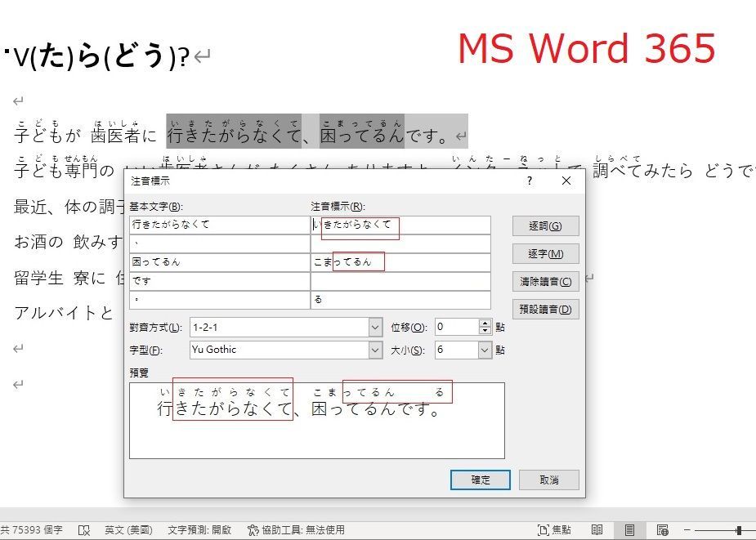Viewport: 756px width, 540px height.
Task: Click the 清除讀音(C) button
Action: (x=545, y=282)
